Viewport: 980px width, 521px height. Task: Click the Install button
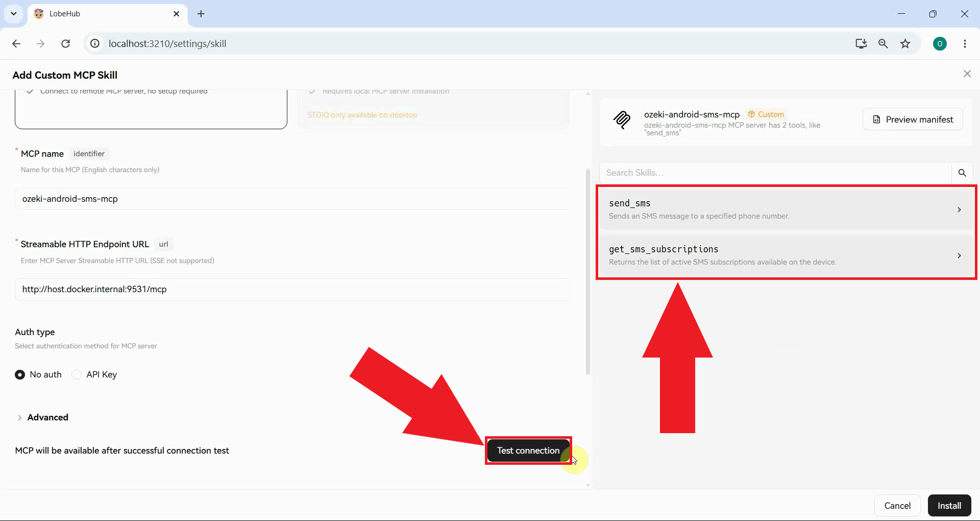[949, 506]
